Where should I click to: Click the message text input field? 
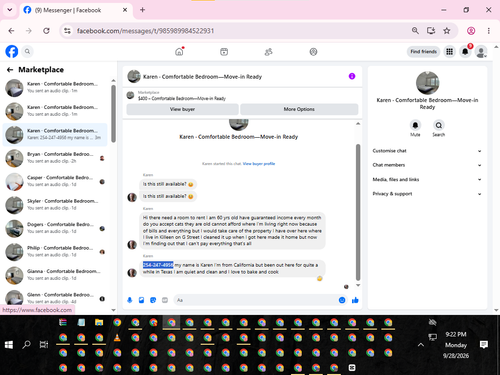click(x=255, y=300)
